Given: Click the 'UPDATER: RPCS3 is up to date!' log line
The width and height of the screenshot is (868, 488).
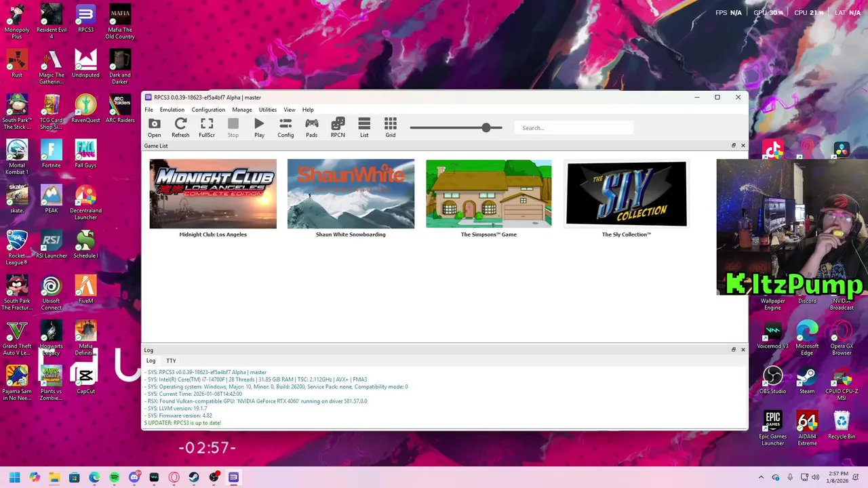Looking at the screenshot, I should [x=182, y=423].
